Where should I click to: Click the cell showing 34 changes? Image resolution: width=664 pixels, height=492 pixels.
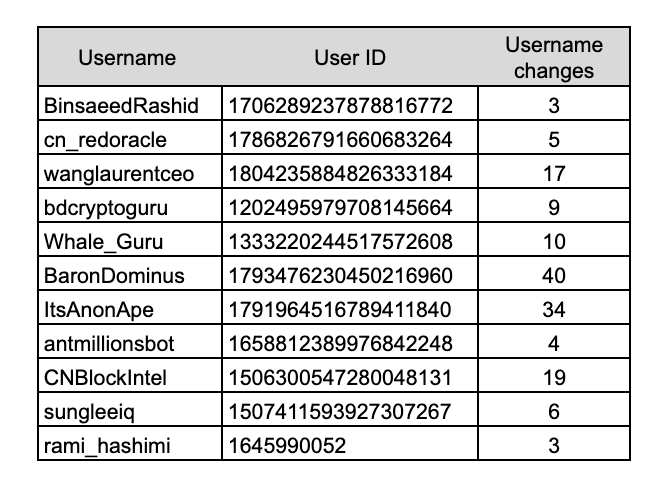click(x=553, y=309)
